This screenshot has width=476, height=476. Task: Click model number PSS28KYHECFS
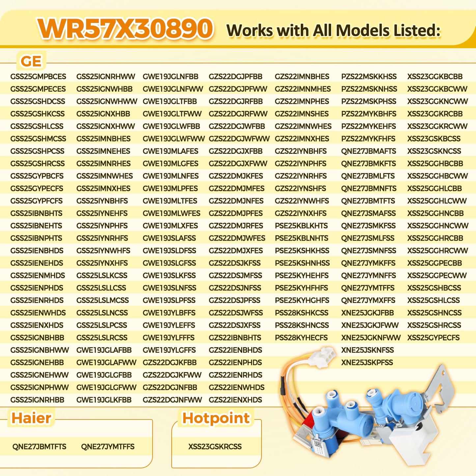tap(301, 337)
